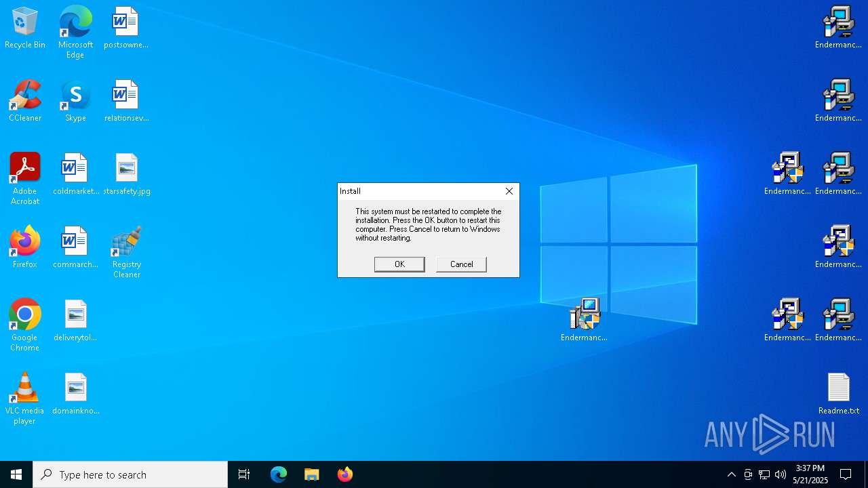868x488 pixels.
Task: Select the Firefox desktop shortcut
Action: point(25,247)
